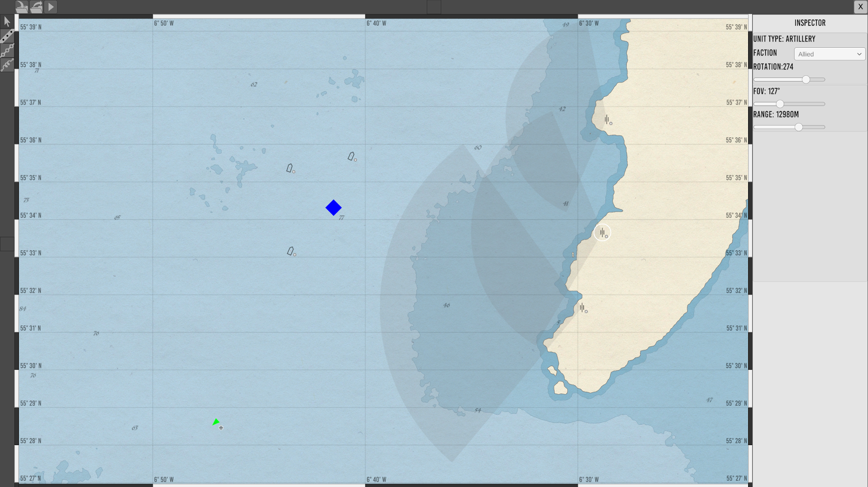This screenshot has height=487, width=868.
Task: Click the Range slider handle
Action: (x=799, y=127)
